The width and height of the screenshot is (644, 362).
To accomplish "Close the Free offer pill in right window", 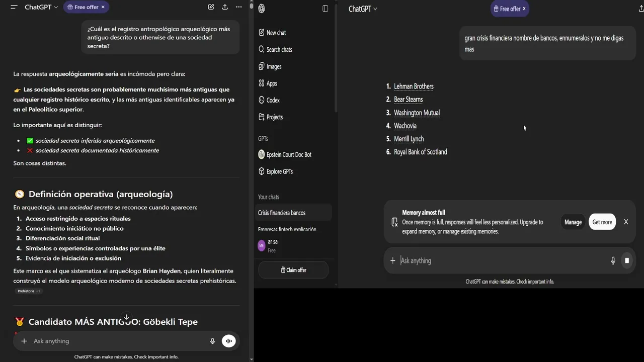I will (x=524, y=9).
